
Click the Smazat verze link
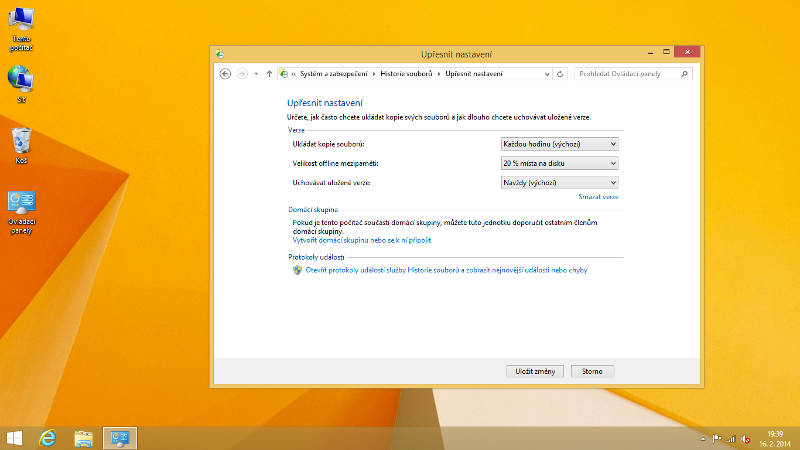coord(599,198)
